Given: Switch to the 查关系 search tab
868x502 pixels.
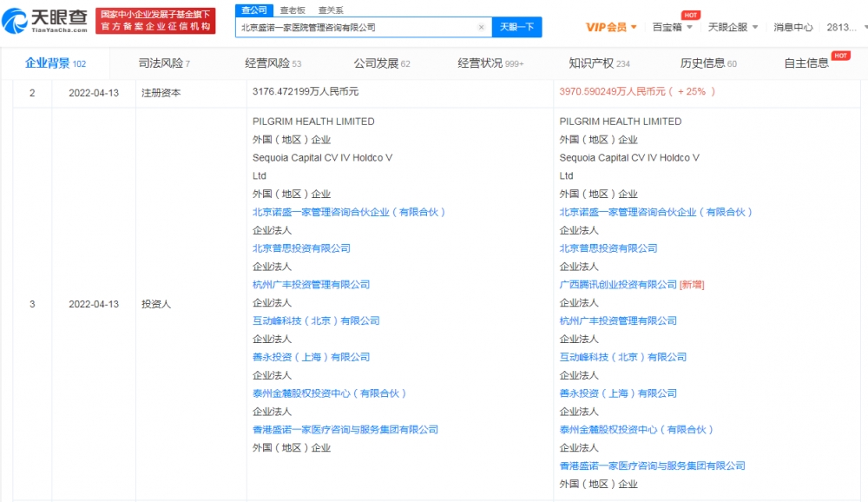Looking at the screenshot, I should [x=331, y=10].
